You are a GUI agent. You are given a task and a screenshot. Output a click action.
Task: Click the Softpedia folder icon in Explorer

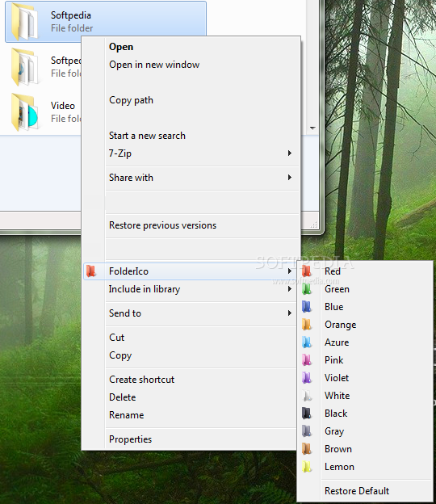click(25, 22)
